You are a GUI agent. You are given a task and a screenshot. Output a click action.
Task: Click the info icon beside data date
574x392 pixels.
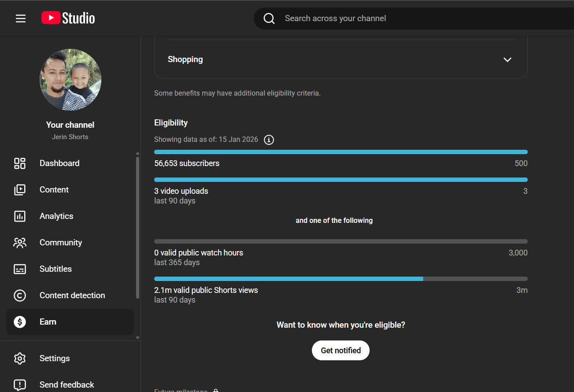coord(269,140)
